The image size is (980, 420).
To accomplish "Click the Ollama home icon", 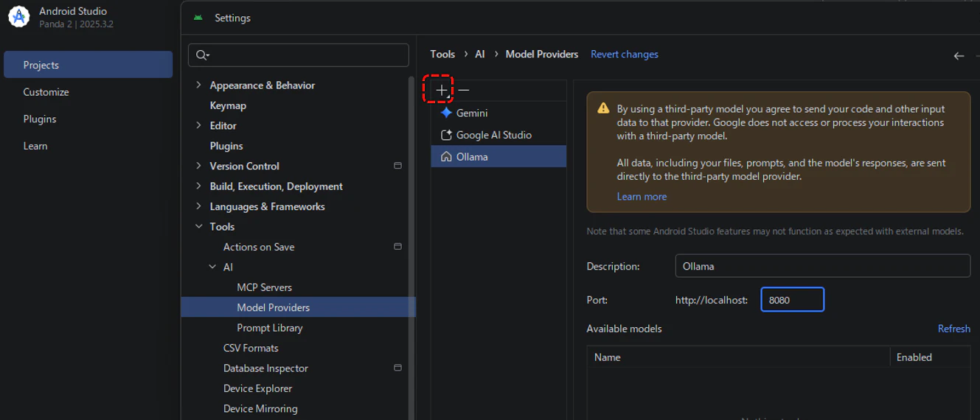I will pyautogui.click(x=446, y=156).
